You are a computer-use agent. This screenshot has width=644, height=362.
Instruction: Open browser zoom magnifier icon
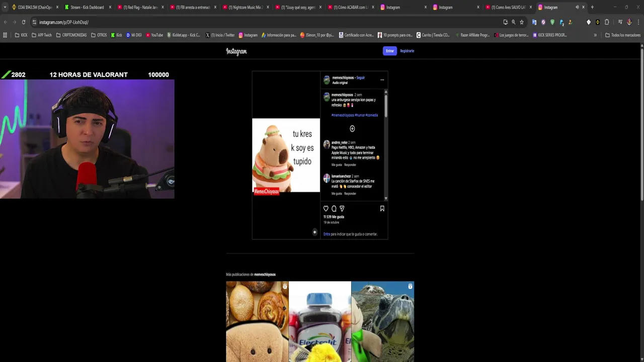tap(513, 22)
